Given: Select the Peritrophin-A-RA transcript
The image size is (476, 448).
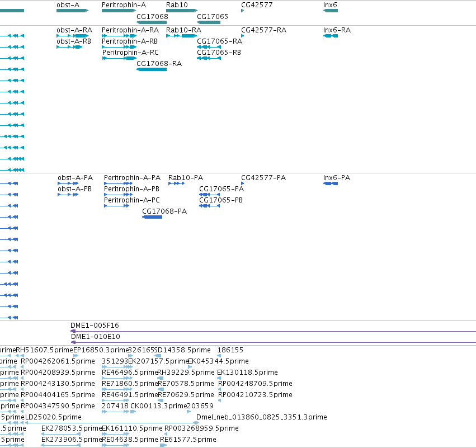Looking at the screenshot, I should 119,36.
